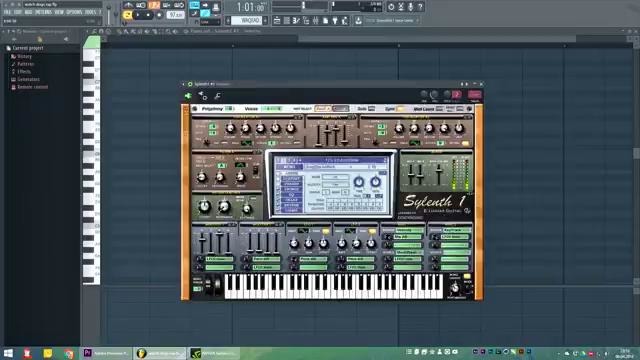Open LFO 1 waveform selector
This screenshot has width=640, height=360.
pyautogui.click(x=303, y=231)
